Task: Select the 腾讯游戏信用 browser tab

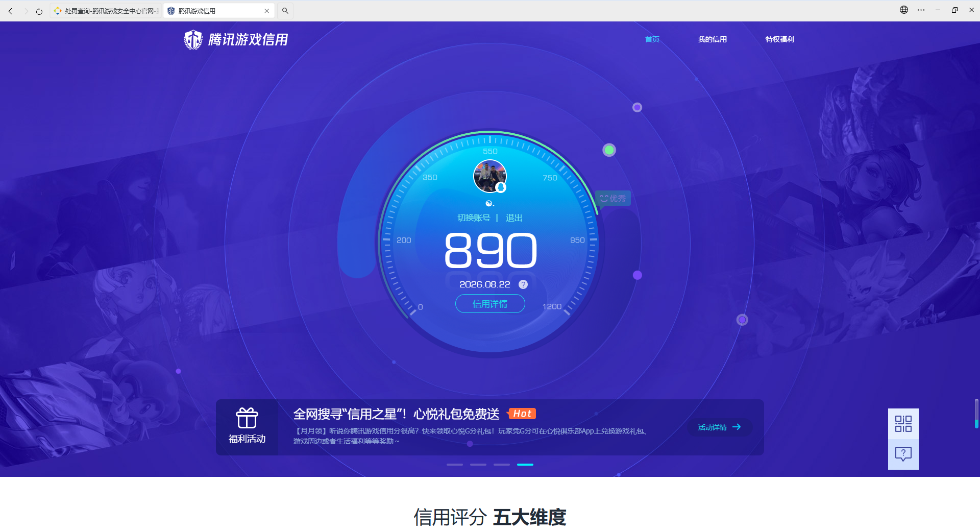Action: pos(219,11)
